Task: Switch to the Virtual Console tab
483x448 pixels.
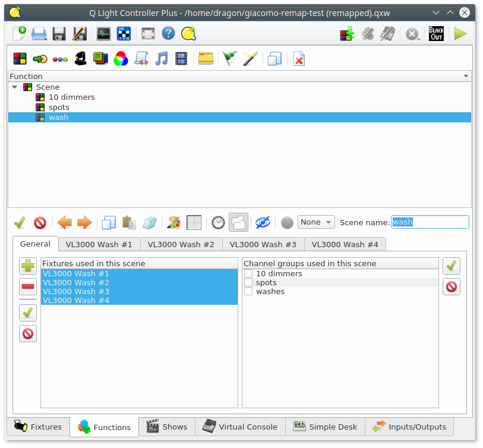Action: click(x=240, y=427)
